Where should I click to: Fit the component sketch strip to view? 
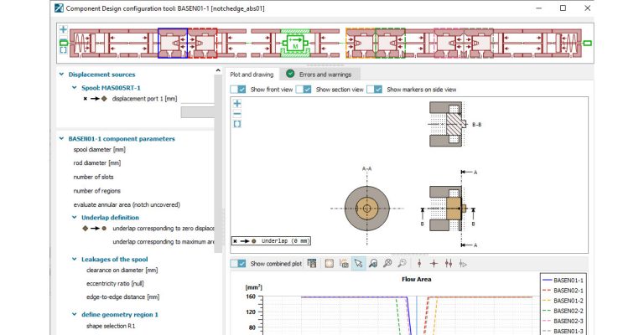tap(63, 50)
